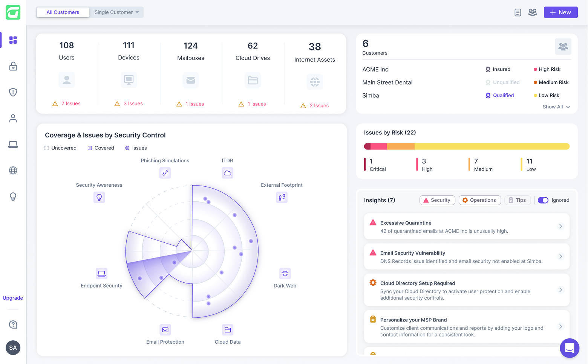Open the SA user avatar
588x364 pixels.
click(x=13, y=348)
